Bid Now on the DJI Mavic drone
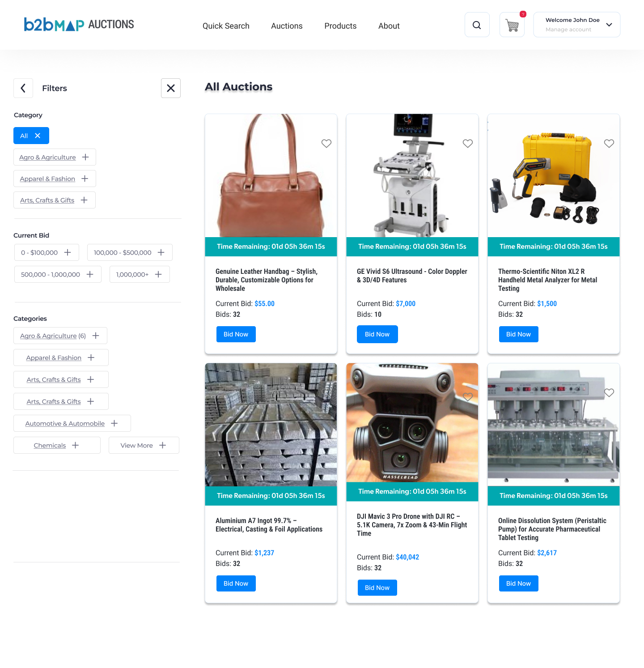Viewport: 644px width, 668px height. coord(377,587)
